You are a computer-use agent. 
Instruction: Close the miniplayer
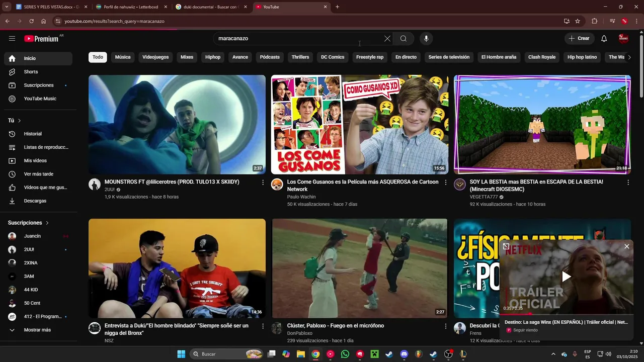tap(626, 246)
